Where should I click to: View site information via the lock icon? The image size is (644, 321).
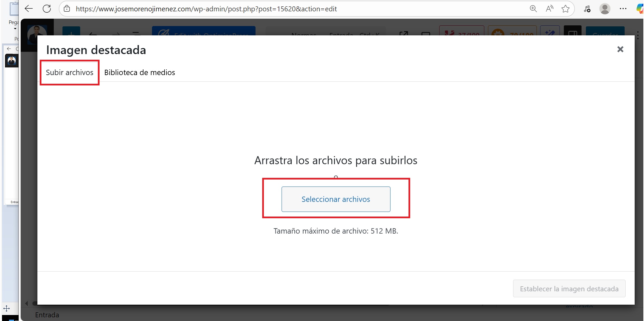[x=67, y=9]
